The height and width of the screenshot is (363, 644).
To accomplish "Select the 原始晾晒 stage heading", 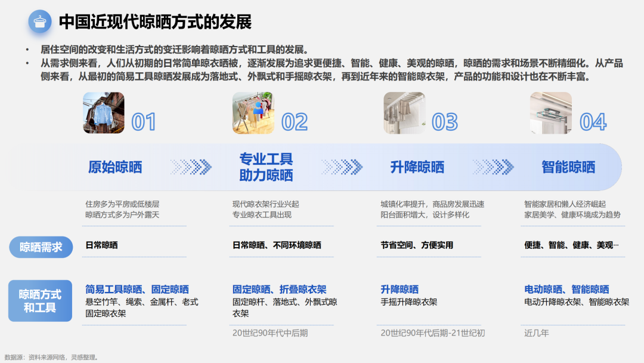I will coord(115,167).
